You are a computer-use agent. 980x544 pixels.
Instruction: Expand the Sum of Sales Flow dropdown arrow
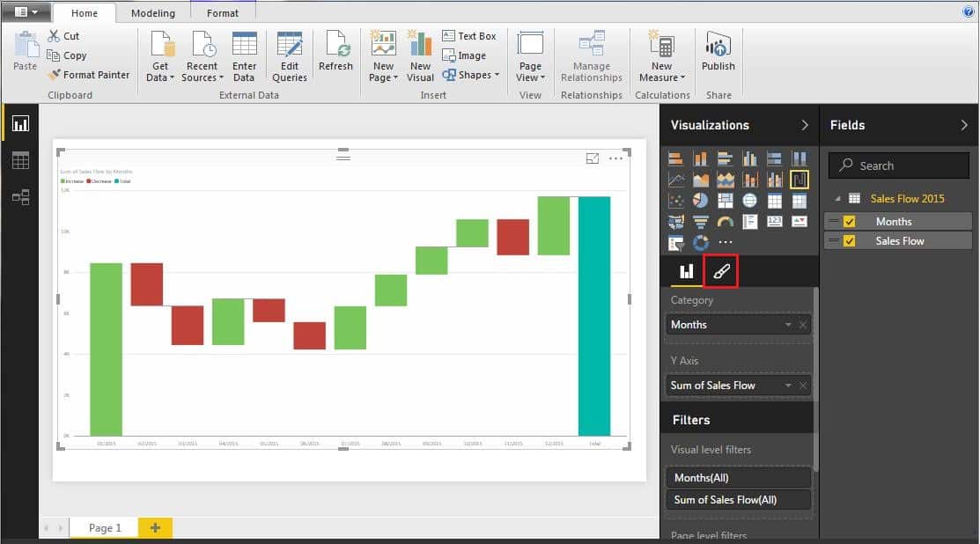click(788, 386)
